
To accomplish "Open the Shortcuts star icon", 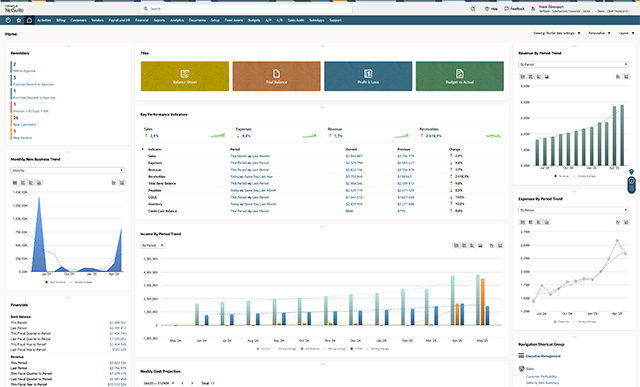I will (x=18, y=20).
